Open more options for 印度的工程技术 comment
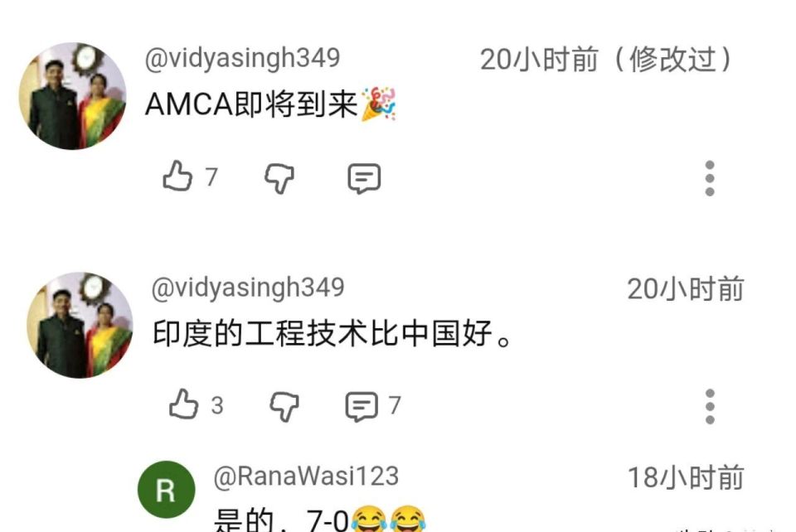Viewport: 796px width, 532px height. 710,406
